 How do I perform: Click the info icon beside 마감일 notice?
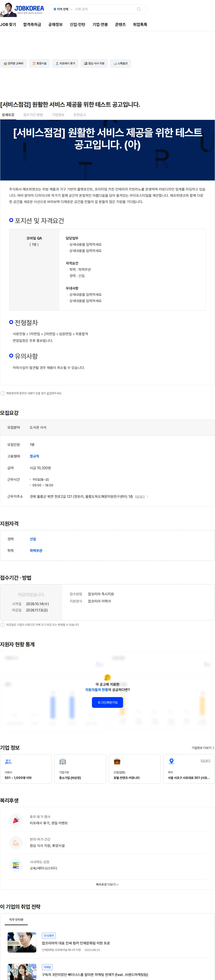click(x=3, y=624)
